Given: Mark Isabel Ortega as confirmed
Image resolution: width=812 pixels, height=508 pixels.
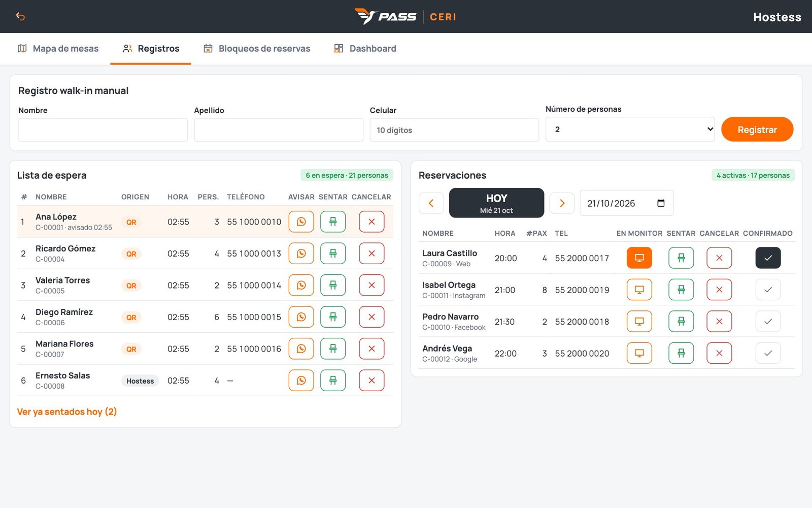Looking at the screenshot, I should (x=768, y=290).
